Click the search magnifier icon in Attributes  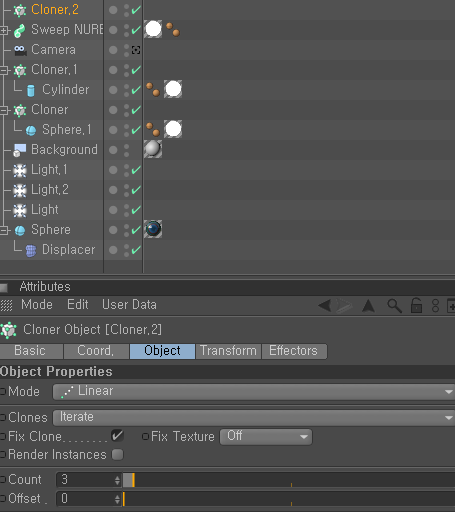click(394, 305)
